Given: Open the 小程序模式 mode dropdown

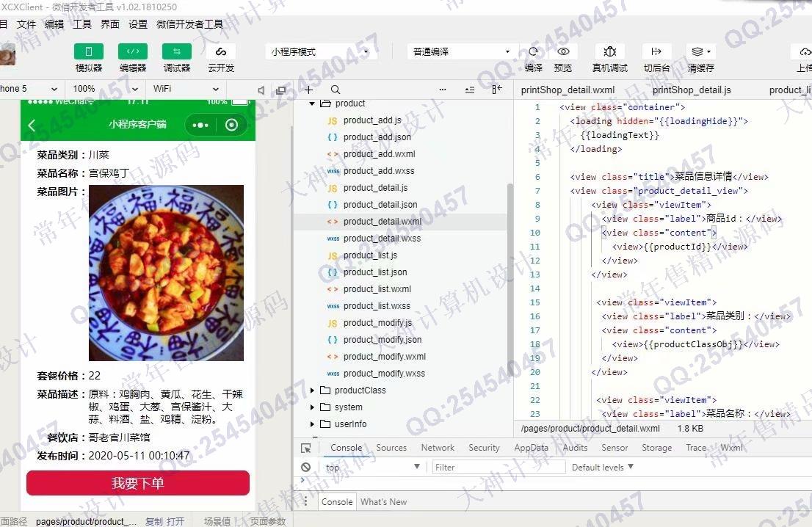Looking at the screenshot, I should 319,52.
